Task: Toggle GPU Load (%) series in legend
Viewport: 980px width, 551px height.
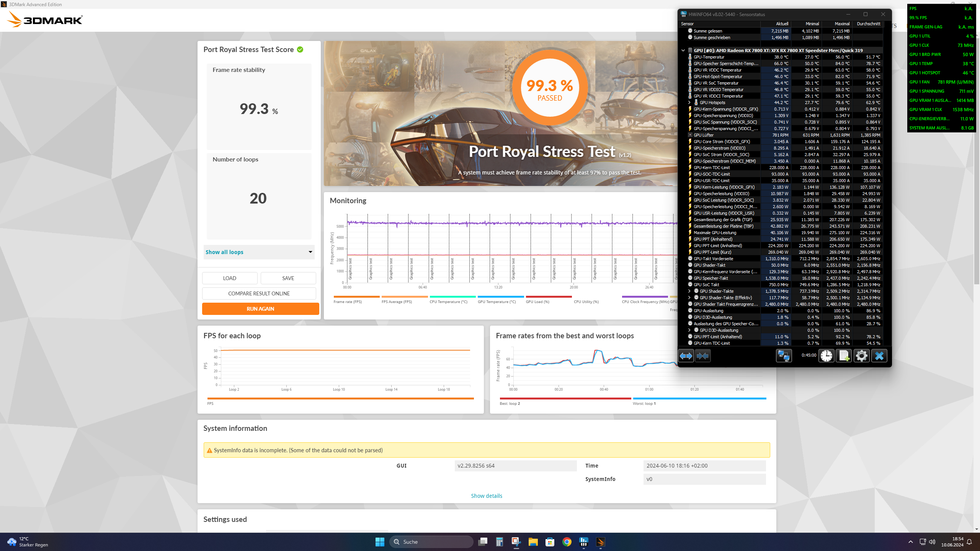Action: [x=549, y=299]
